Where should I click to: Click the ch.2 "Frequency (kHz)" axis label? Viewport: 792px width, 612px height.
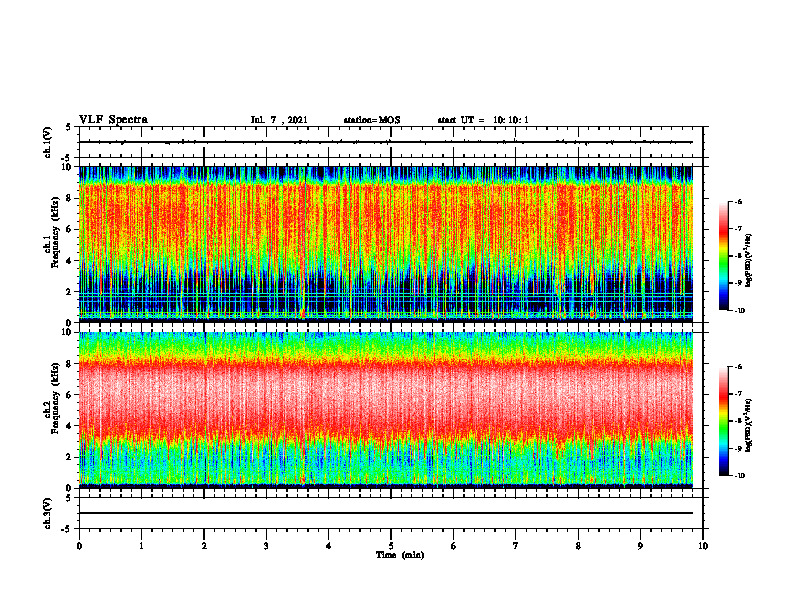click(x=56, y=398)
